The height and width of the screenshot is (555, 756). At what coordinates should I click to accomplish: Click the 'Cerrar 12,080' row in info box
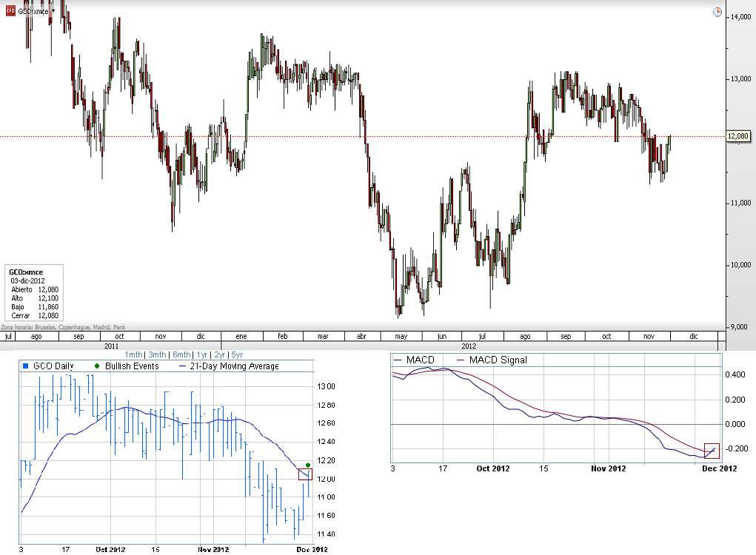[x=35, y=315]
